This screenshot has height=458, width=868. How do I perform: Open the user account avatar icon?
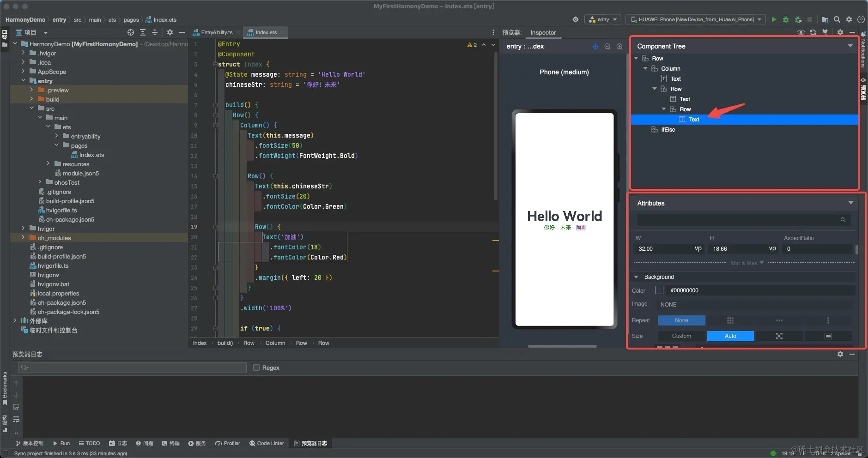coord(861,19)
